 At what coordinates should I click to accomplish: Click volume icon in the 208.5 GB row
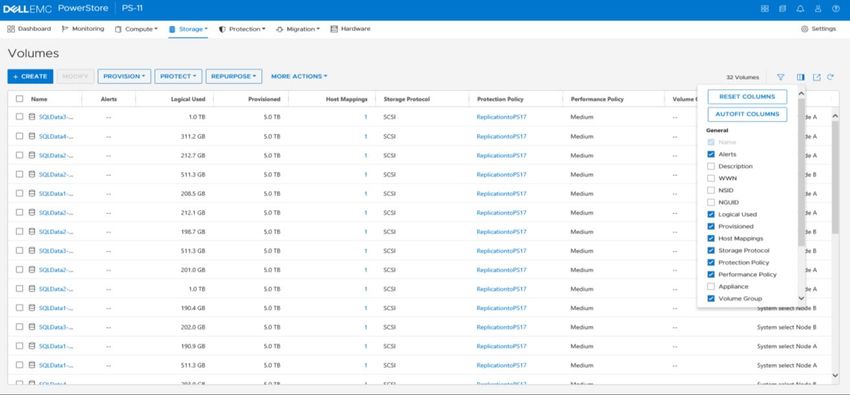[x=32, y=193]
